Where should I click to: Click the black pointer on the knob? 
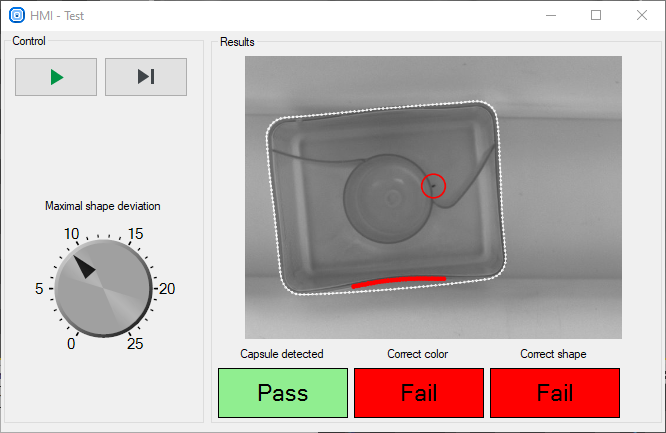pyautogui.click(x=84, y=265)
